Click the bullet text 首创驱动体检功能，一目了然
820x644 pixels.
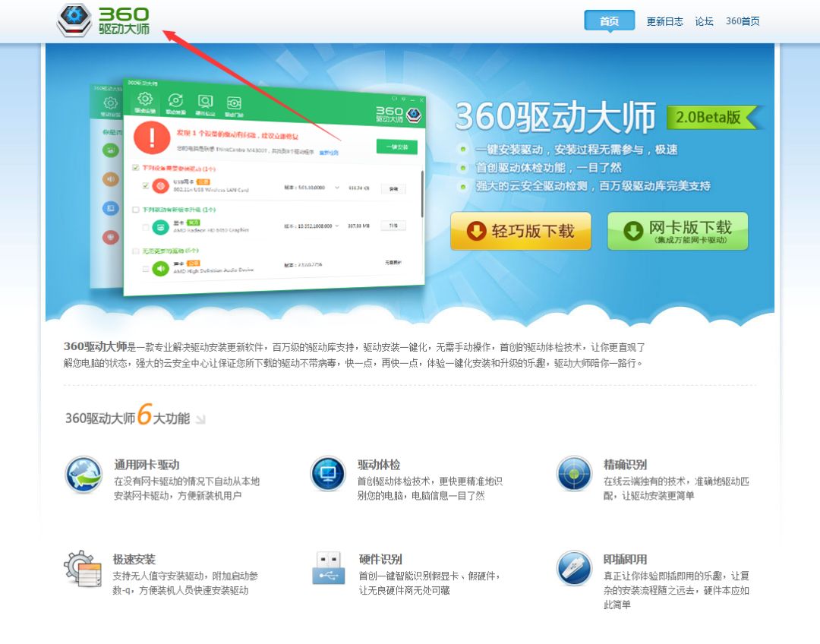[x=548, y=167]
